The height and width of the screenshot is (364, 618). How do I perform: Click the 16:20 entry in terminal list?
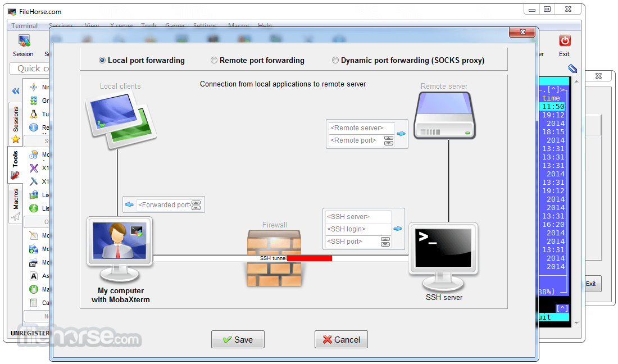click(x=553, y=225)
